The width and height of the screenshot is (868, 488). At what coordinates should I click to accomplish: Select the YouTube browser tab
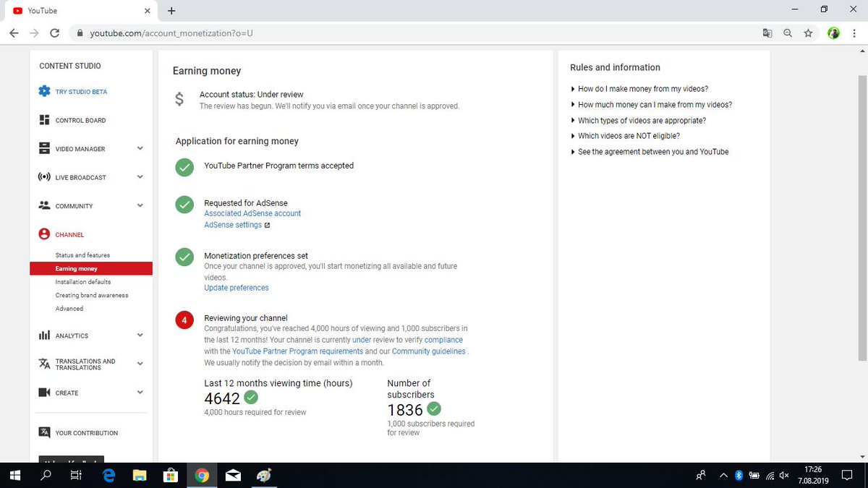tap(80, 11)
